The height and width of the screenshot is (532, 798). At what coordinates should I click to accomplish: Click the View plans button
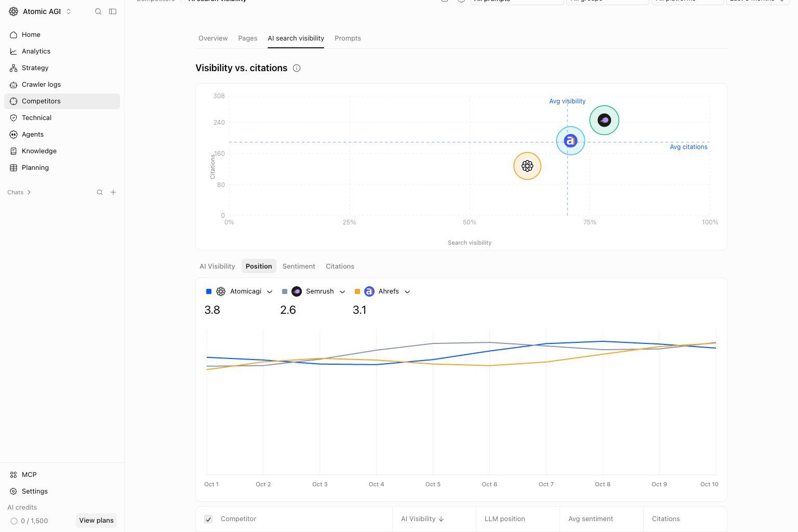(x=96, y=521)
